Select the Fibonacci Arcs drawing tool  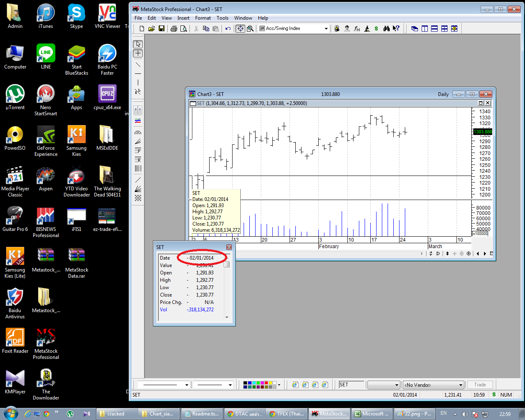coord(138,133)
